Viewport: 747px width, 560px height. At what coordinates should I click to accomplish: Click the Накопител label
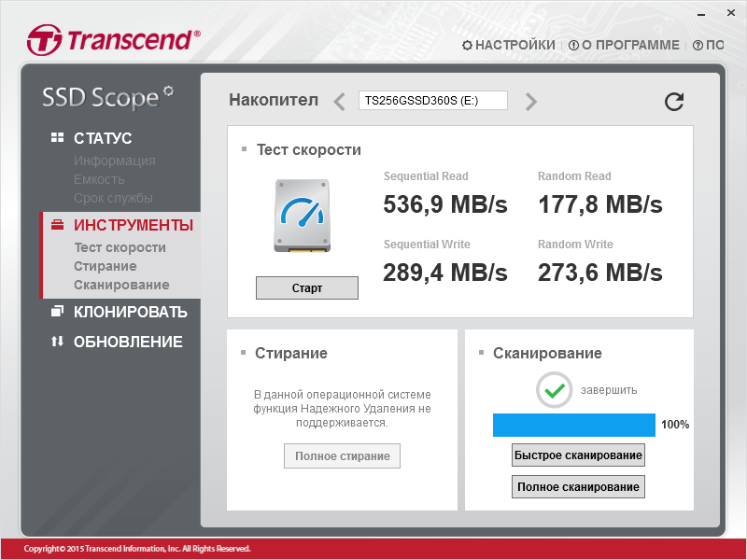point(274,100)
